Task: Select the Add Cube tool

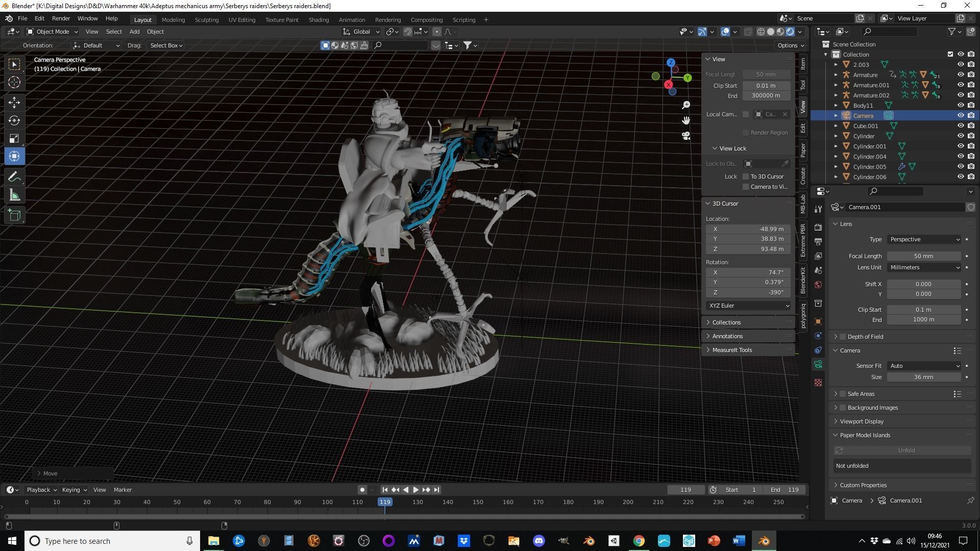Action: (14, 215)
